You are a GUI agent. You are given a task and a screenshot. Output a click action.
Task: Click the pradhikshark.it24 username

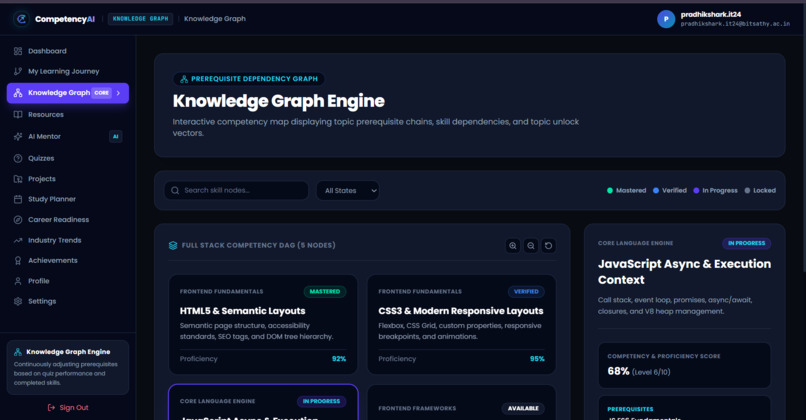[x=711, y=14]
